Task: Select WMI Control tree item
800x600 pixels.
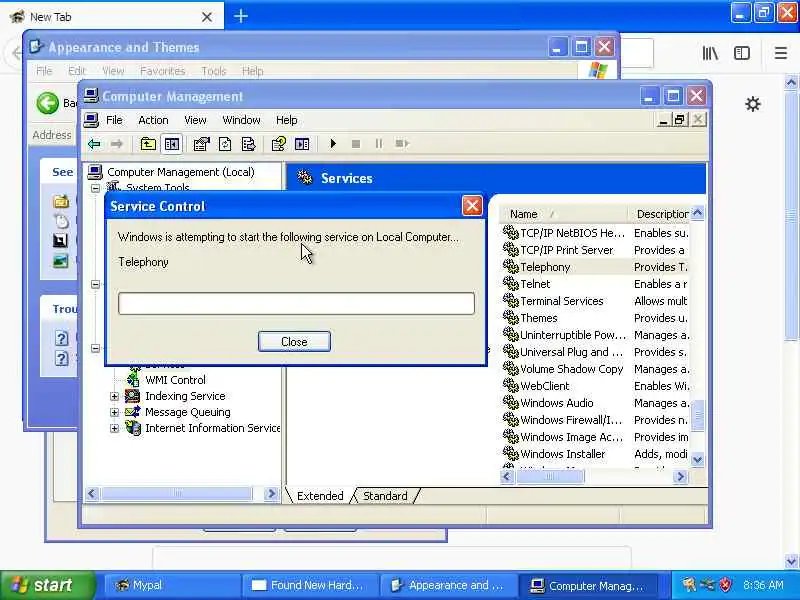Action: click(x=175, y=380)
